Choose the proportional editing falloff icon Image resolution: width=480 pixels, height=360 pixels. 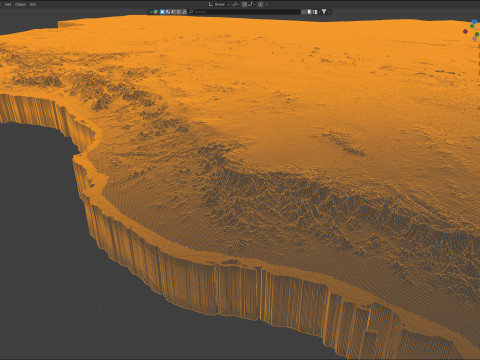pos(267,4)
